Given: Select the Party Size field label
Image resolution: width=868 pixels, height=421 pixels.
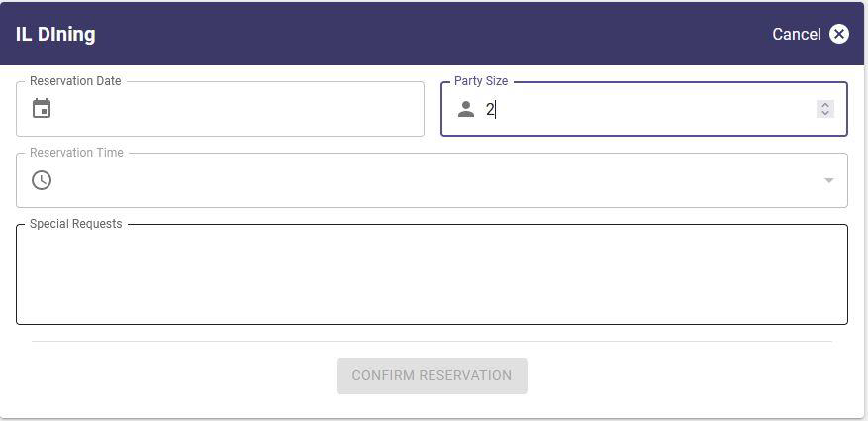Looking at the screenshot, I should [x=481, y=81].
